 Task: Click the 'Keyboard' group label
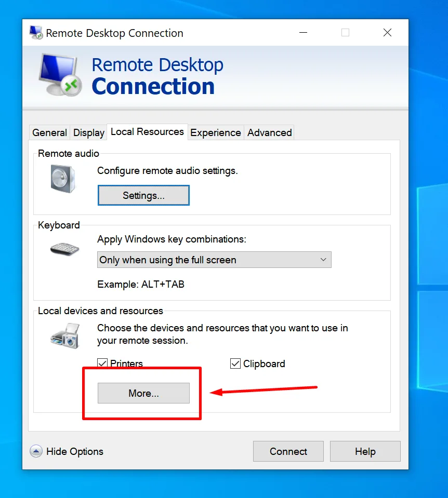click(59, 225)
